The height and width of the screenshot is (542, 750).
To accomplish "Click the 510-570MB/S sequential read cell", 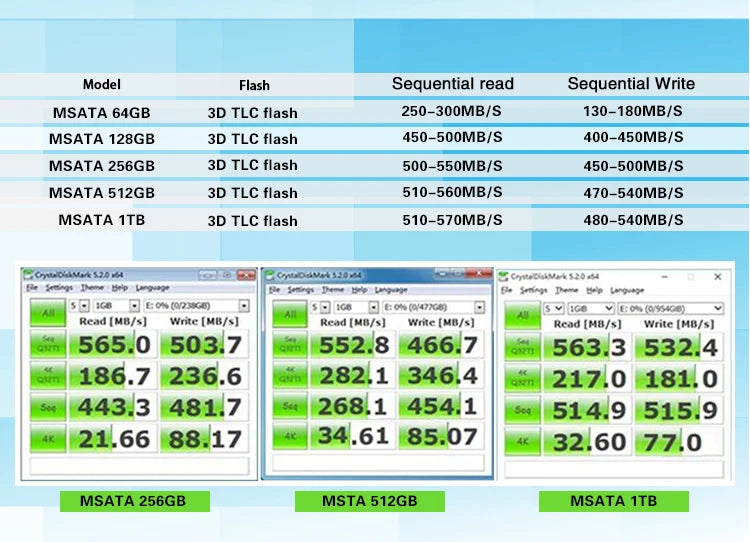I will click(x=452, y=220).
